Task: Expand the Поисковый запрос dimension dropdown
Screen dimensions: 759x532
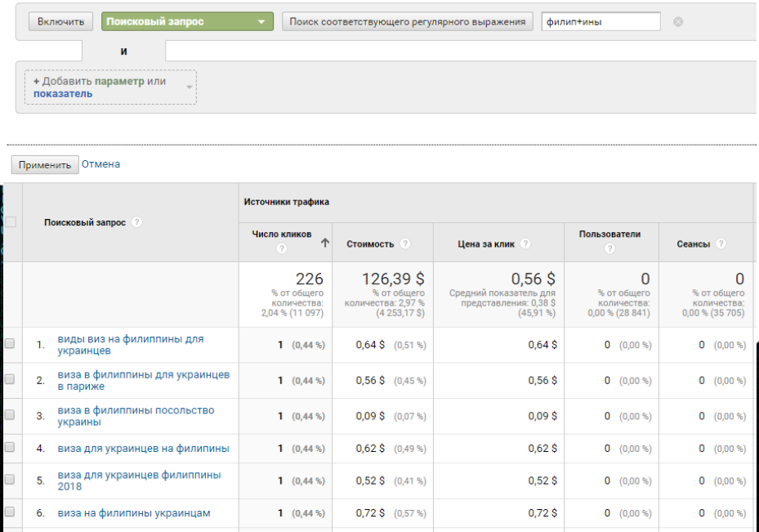Action: [x=187, y=22]
